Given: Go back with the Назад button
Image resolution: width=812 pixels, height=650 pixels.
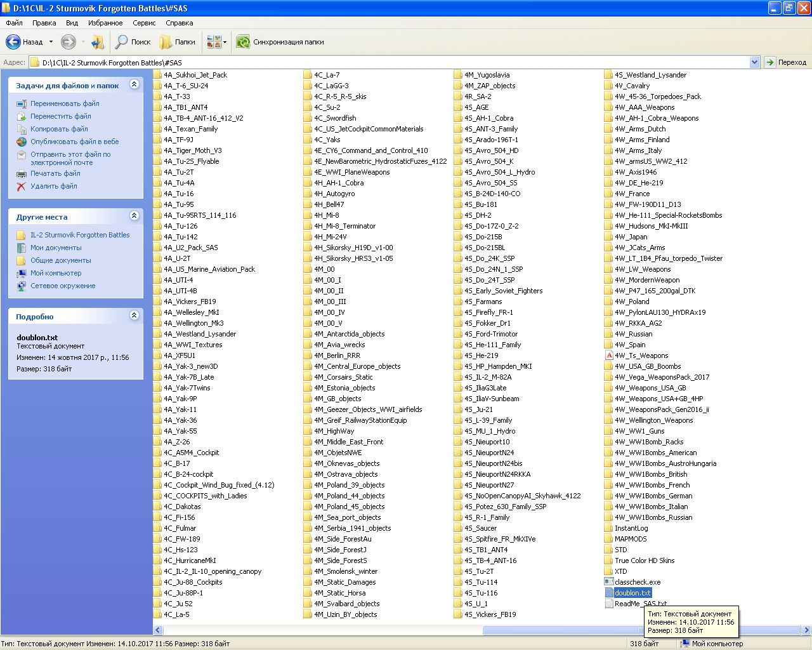Looking at the screenshot, I should (24, 42).
